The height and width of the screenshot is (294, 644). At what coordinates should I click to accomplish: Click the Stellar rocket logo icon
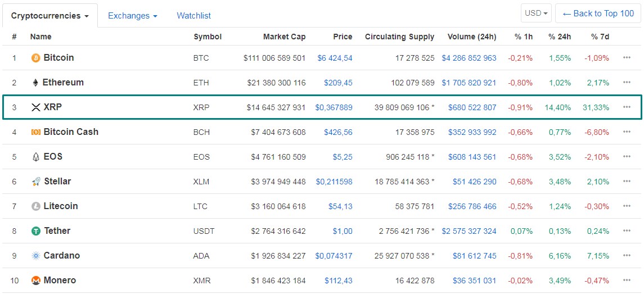(36, 182)
